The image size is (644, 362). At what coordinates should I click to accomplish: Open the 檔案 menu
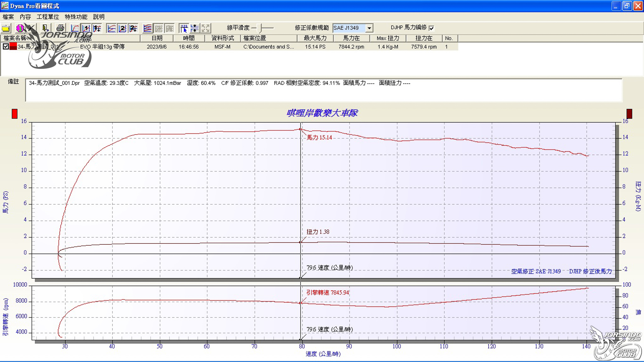(x=8, y=17)
